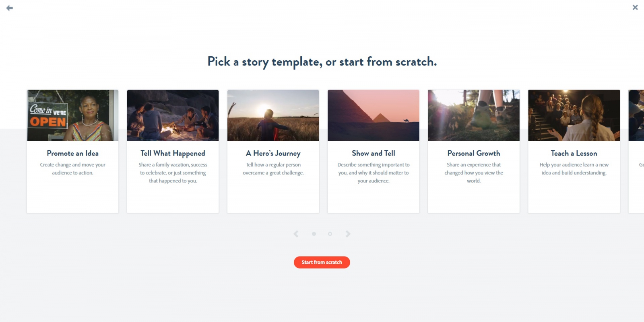Click the A Hero's Journey title

273,153
